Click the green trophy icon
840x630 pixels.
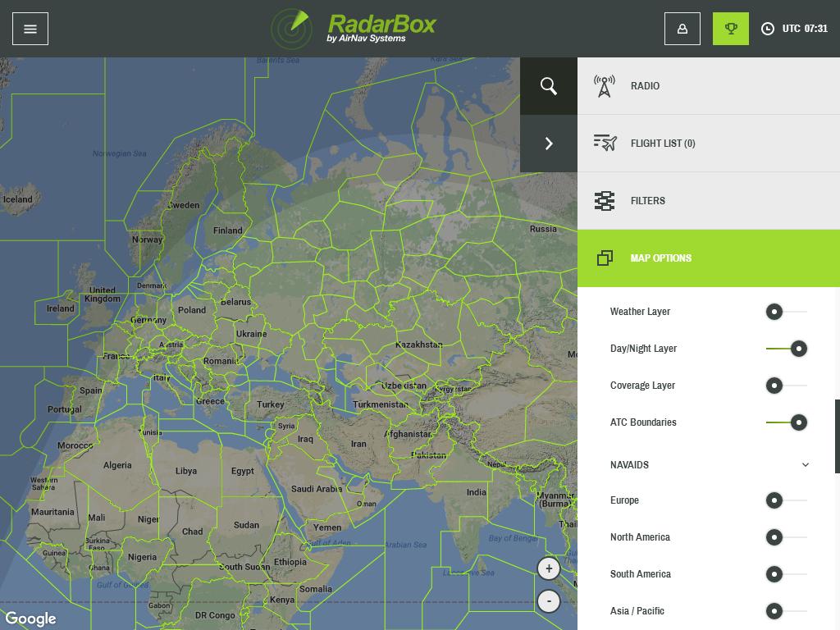pos(730,29)
